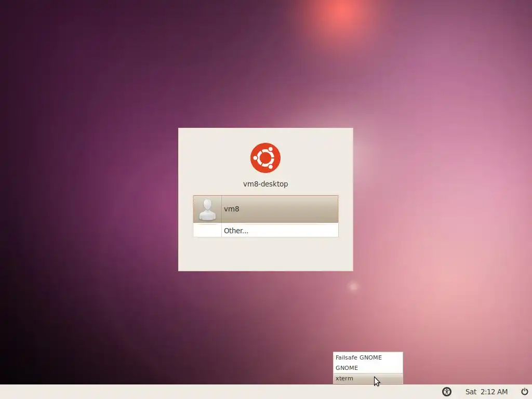Screen dimensions: 532x399
Task: Open the universal access icon
Action: [x=447, y=392]
